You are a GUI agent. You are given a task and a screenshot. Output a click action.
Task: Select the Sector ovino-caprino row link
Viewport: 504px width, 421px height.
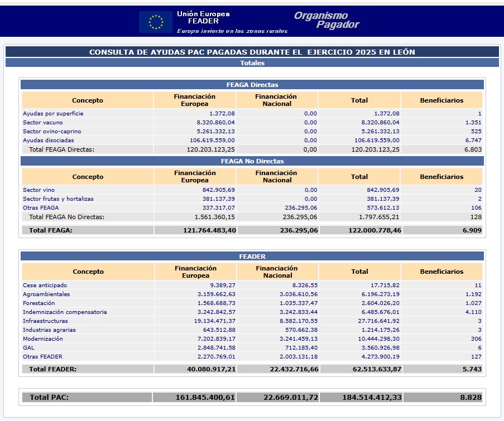click(x=52, y=132)
